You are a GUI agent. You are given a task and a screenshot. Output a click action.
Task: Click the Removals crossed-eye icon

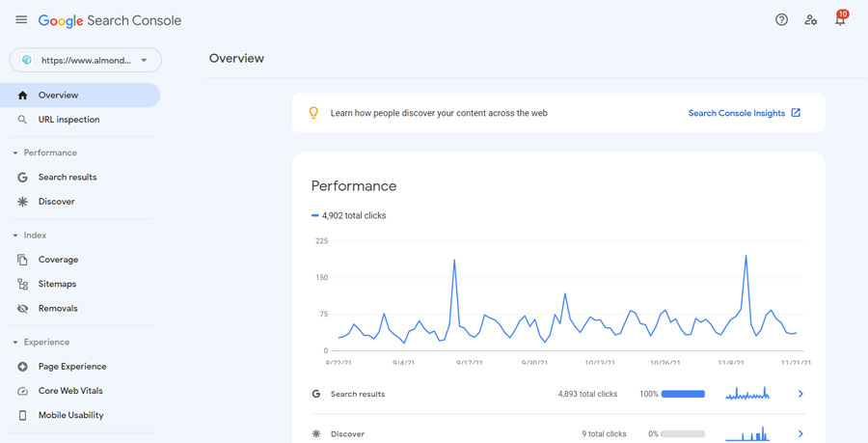point(23,309)
